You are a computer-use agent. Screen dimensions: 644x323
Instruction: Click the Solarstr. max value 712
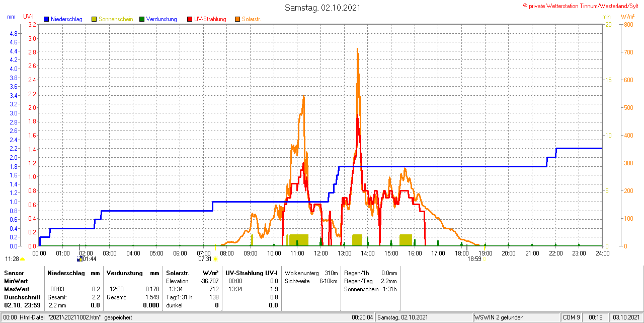(x=214, y=289)
